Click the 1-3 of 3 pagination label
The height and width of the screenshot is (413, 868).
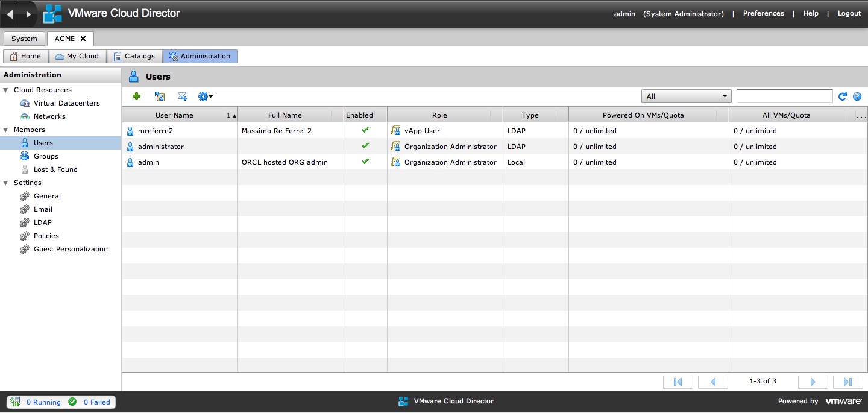point(763,381)
